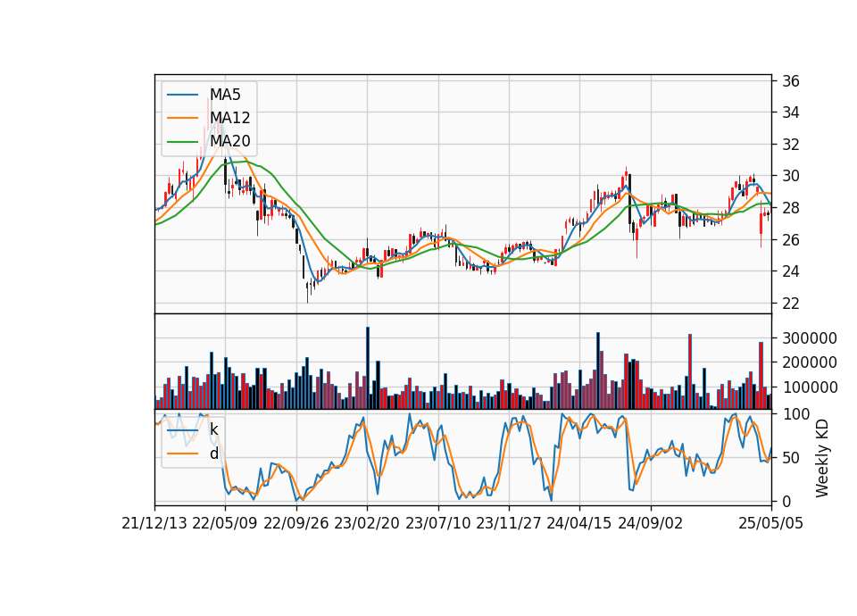Click date label 23/11/27
This screenshot has width=857, height=616.
509,524
